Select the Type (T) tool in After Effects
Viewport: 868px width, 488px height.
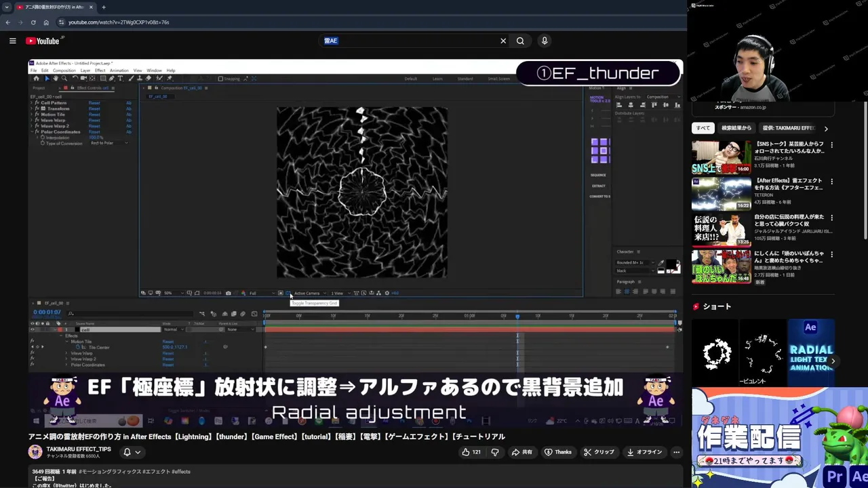point(121,79)
